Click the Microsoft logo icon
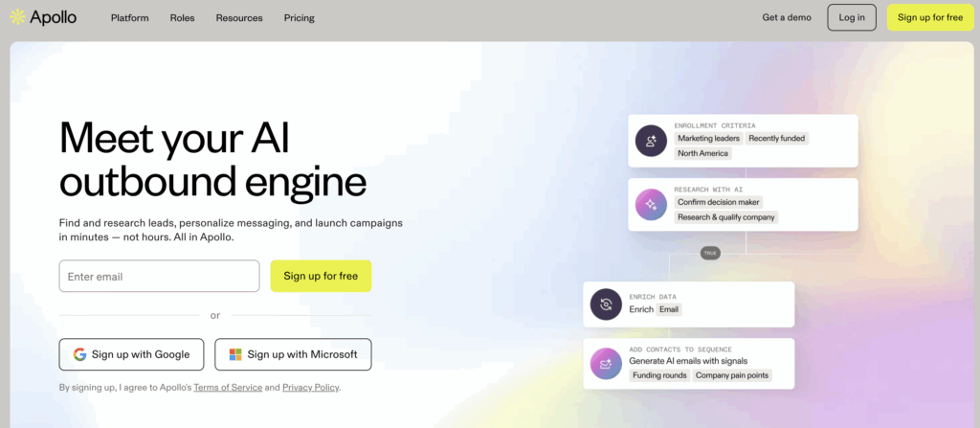This screenshot has width=980, height=428. coord(235,355)
